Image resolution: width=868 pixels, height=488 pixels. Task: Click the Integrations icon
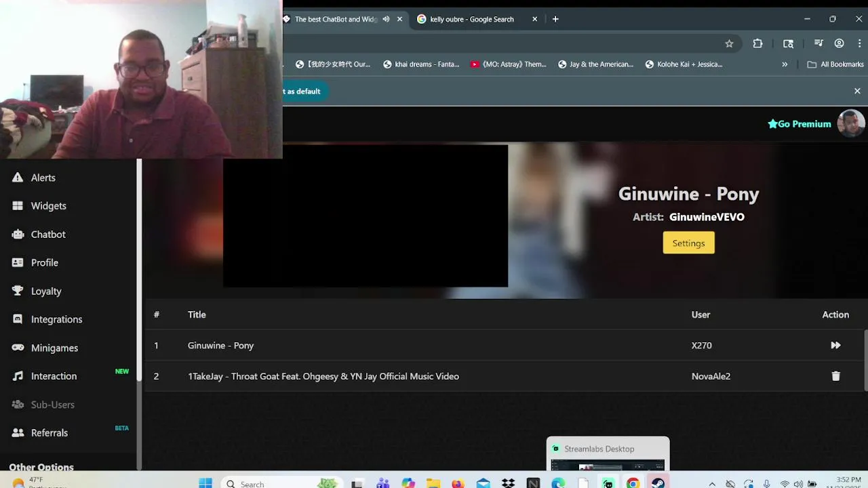pos(18,319)
